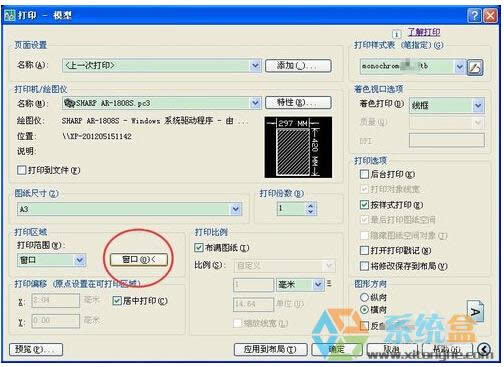Screen dimensions: 504x367
Task: Open the page setup name dropdown
Action: (x=255, y=65)
